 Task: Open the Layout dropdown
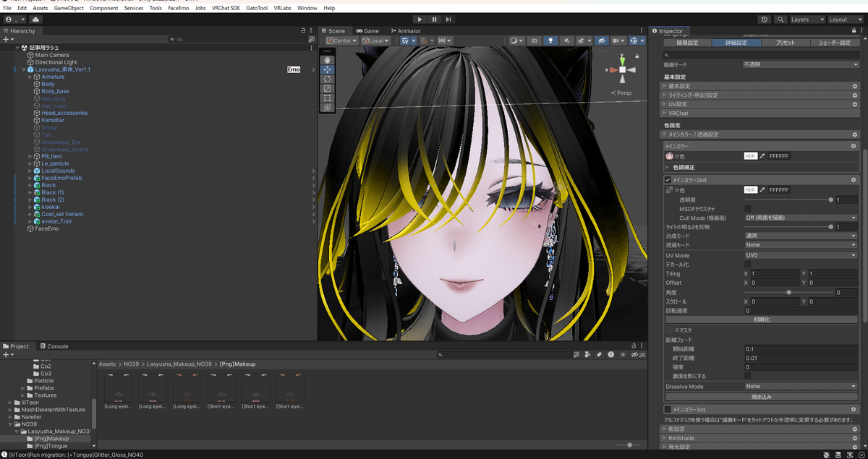(x=845, y=20)
